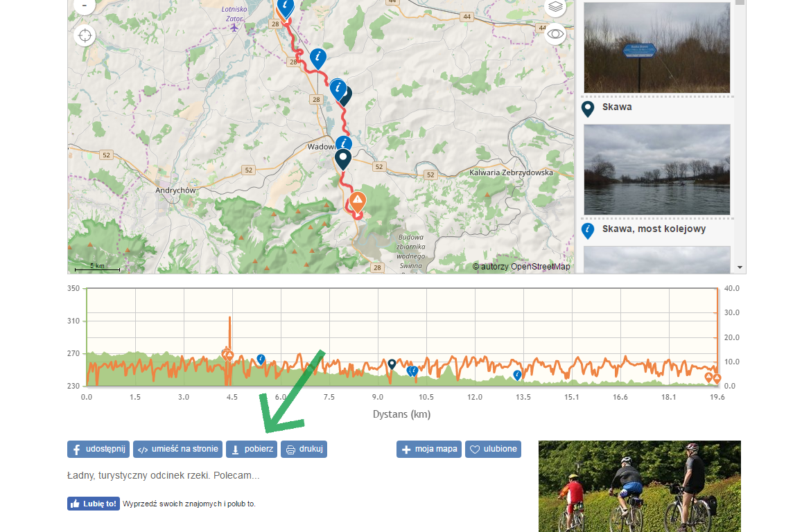Select the blue info marker near route 28

pos(318,58)
